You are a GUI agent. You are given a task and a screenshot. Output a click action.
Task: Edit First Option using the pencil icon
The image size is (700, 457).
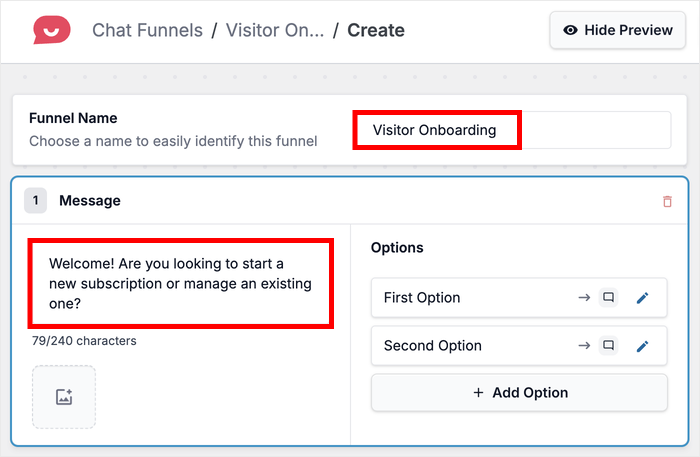(x=643, y=298)
